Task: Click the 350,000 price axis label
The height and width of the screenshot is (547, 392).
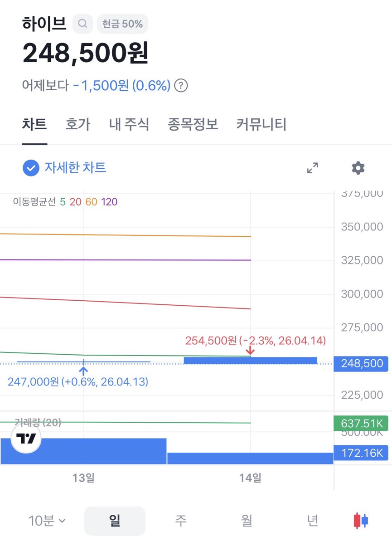Action: pyautogui.click(x=362, y=227)
